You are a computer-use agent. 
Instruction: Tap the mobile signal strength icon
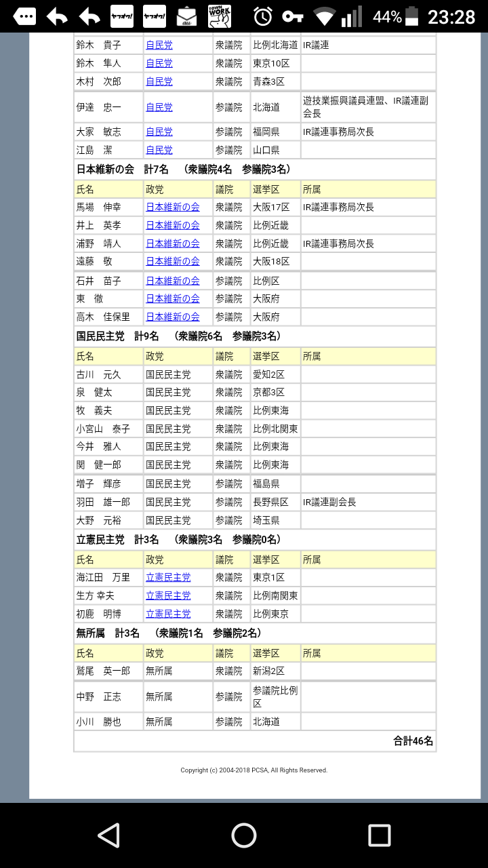point(352,17)
